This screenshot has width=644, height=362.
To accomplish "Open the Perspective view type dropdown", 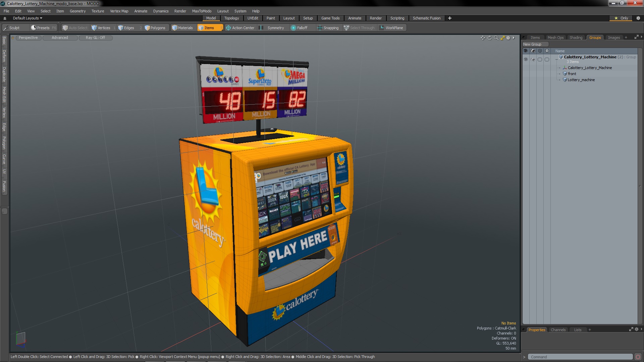I will (28, 38).
